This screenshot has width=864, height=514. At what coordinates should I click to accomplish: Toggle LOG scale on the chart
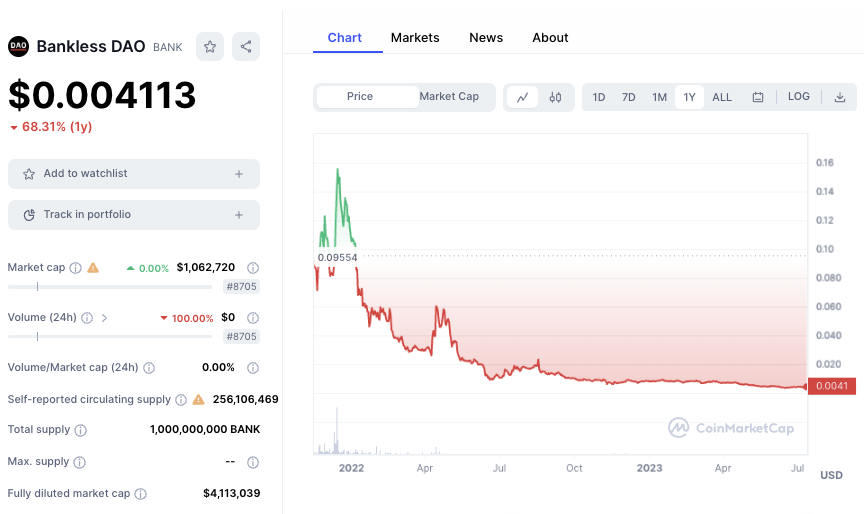click(798, 96)
